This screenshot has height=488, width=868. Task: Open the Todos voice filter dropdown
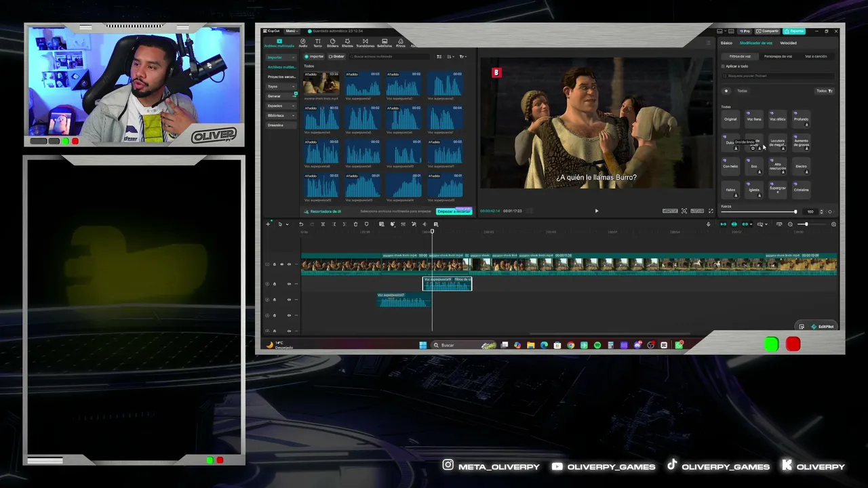(x=824, y=91)
